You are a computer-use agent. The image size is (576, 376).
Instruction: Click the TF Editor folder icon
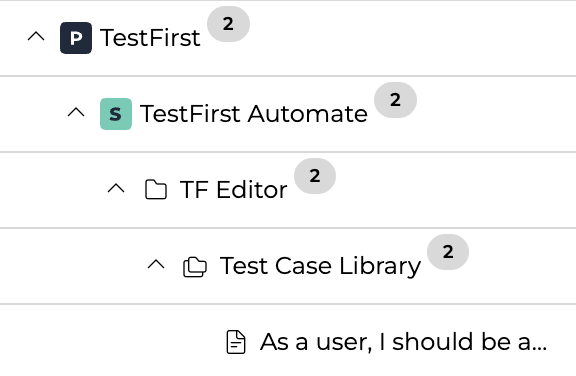156,189
